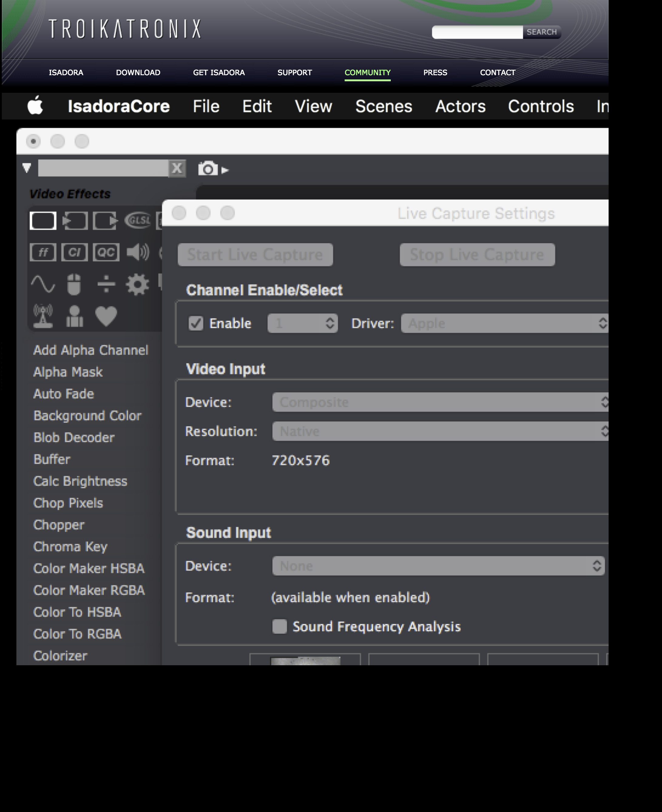Image resolution: width=662 pixels, height=812 pixels.
Task: Select the audio speaker actors icon
Action: [x=138, y=252]
